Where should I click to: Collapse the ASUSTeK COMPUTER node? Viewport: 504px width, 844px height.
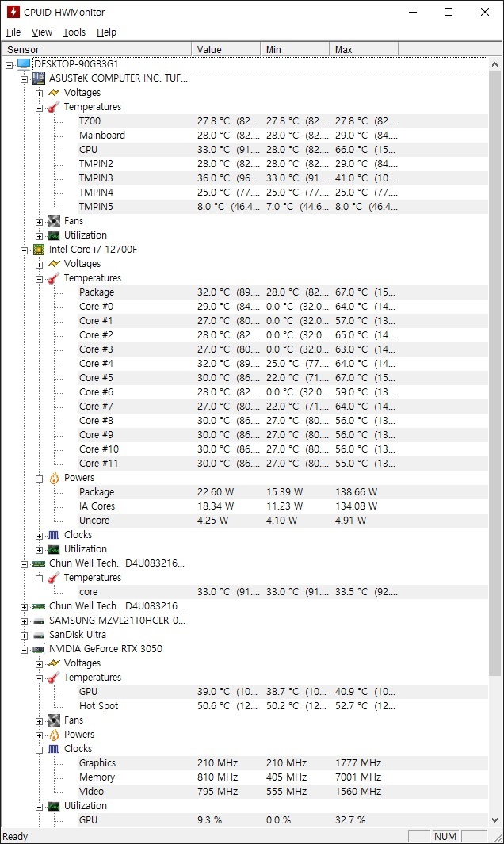click(25, 79)
